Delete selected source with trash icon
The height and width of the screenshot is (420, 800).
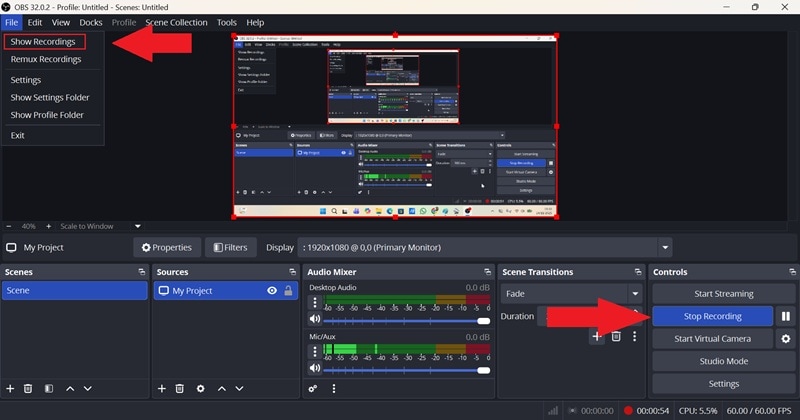pos(180,388)
